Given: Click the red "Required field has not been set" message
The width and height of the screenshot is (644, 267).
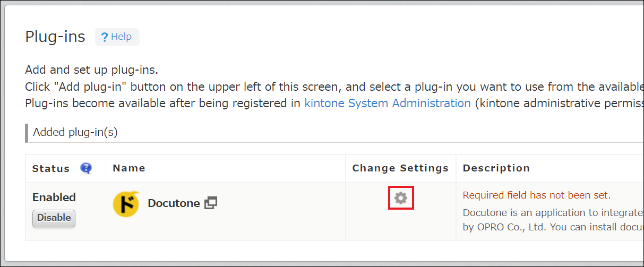Looking at the screenshot, I should [x=537, y=195].
